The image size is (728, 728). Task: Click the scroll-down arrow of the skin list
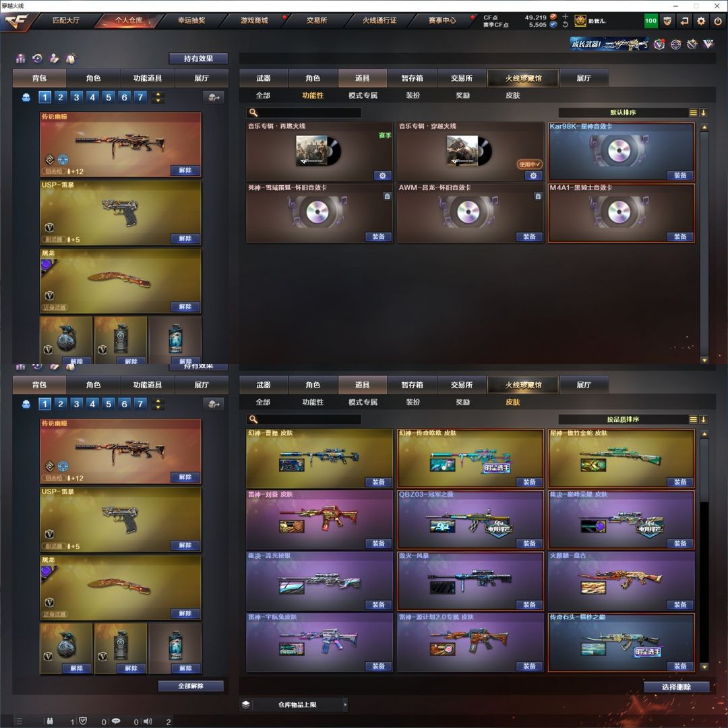(704, 667)
